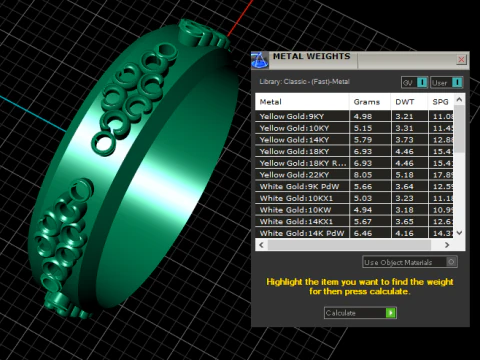
Task: Select the White Gold:14K PdW row
Action: point(354,233)
